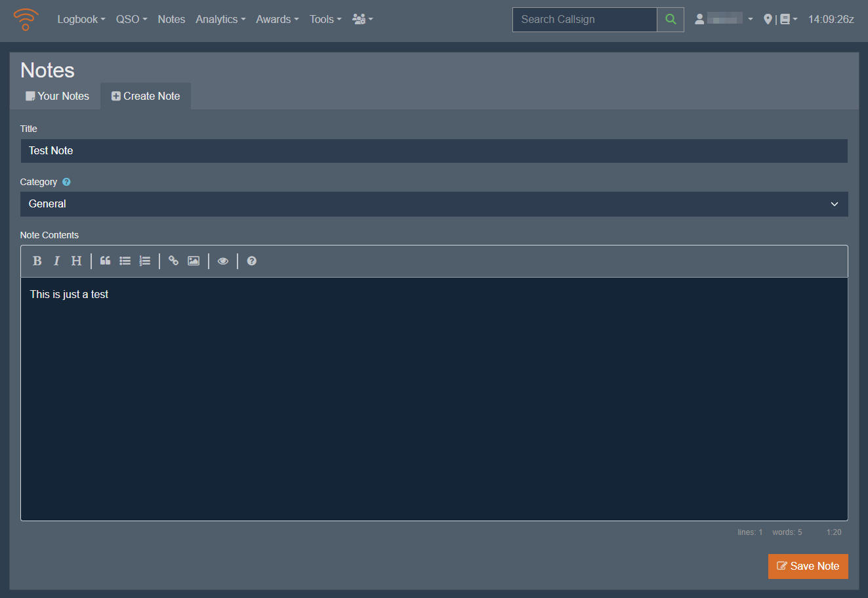Expand the Logbook menu

81,20
